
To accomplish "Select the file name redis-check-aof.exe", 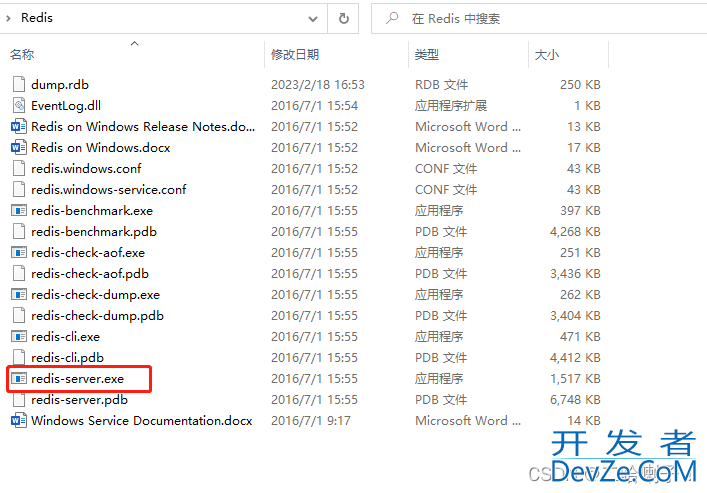I will [x=88, y=253].
